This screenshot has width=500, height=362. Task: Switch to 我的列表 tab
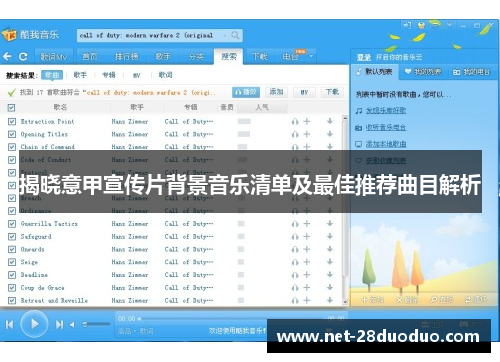point(424,72)
